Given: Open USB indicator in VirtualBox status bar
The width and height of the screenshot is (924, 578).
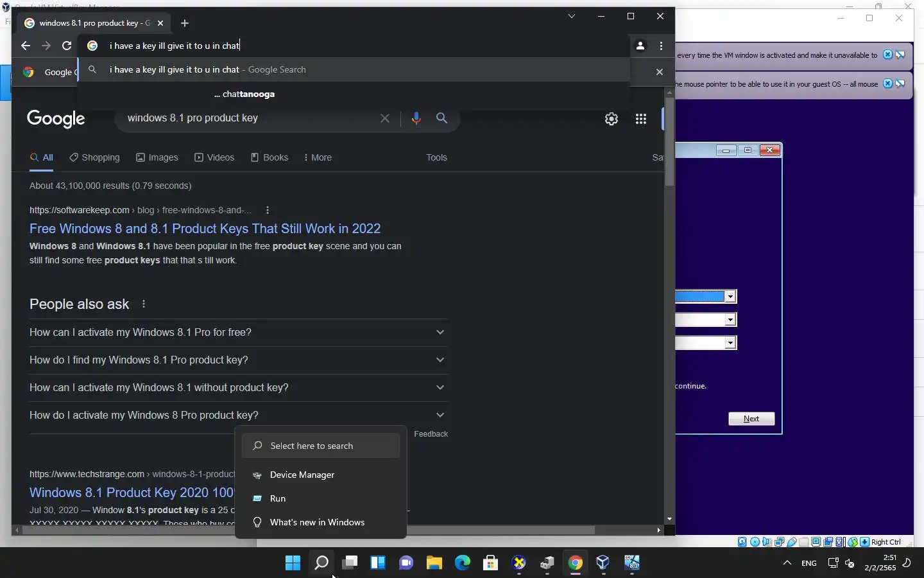Looking at the screenshot, I should tap(792, 541).
